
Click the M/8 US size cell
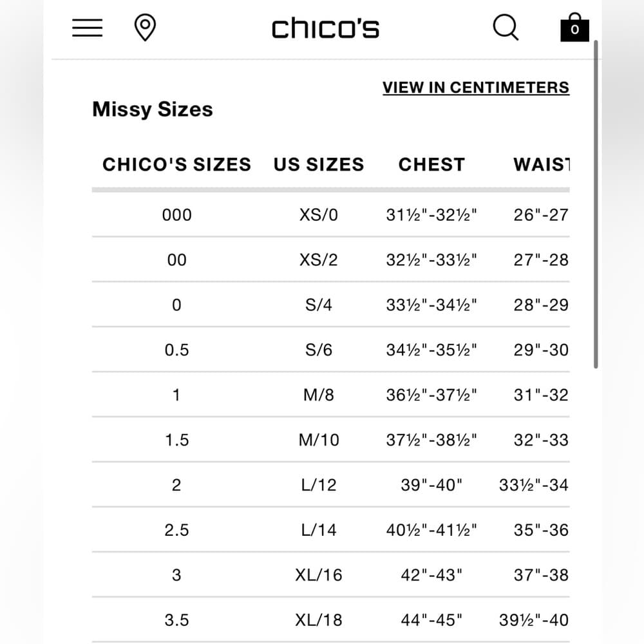[319, 395]
